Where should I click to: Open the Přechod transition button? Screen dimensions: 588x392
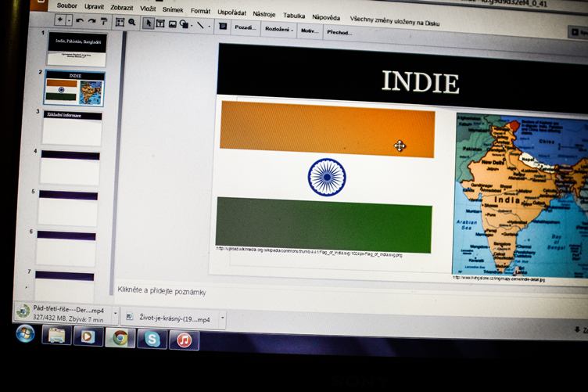click(339, 32)
